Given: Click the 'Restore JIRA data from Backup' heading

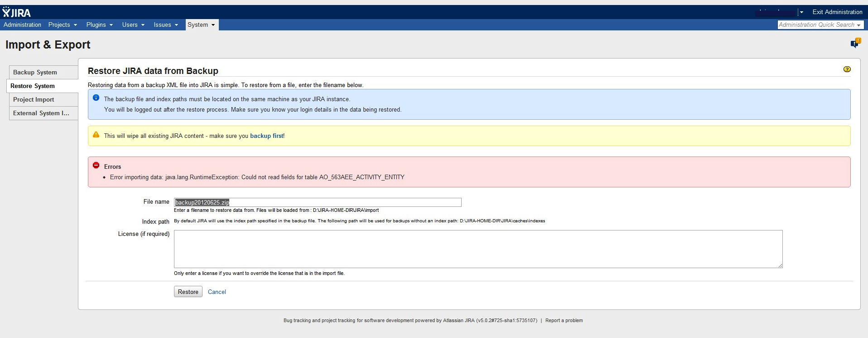Looking at the screenshot, I should click(x=153, y=71).
